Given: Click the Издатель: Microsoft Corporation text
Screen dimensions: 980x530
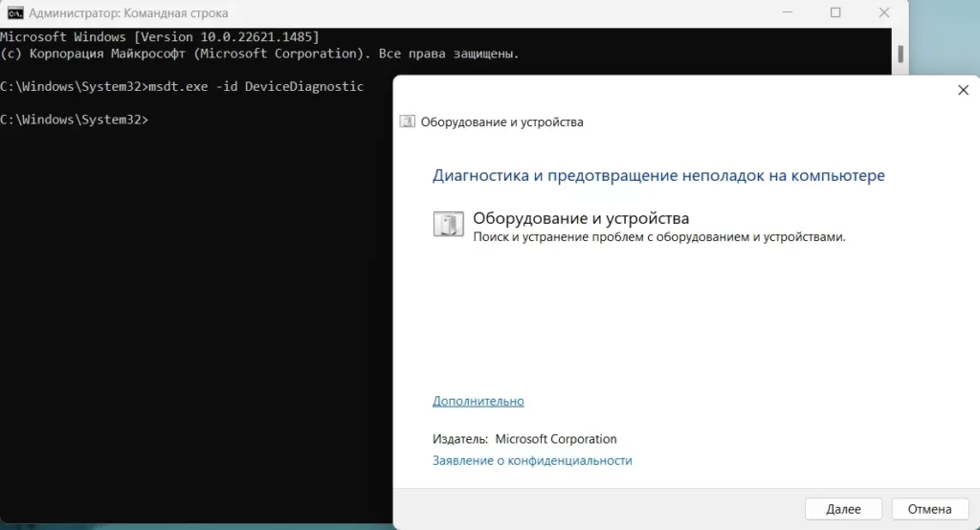Looking at the screenshot, I should pyautogui.click(x=524, y=439).
